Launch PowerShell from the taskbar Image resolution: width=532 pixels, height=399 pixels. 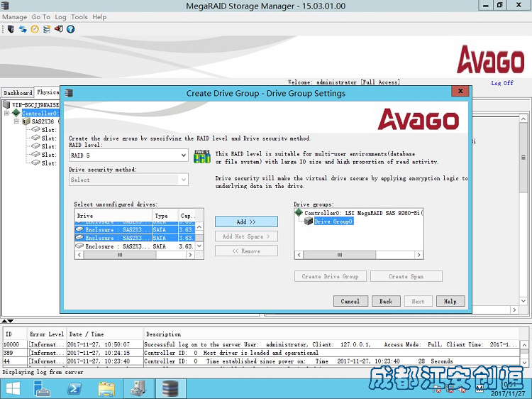(74, 388)
